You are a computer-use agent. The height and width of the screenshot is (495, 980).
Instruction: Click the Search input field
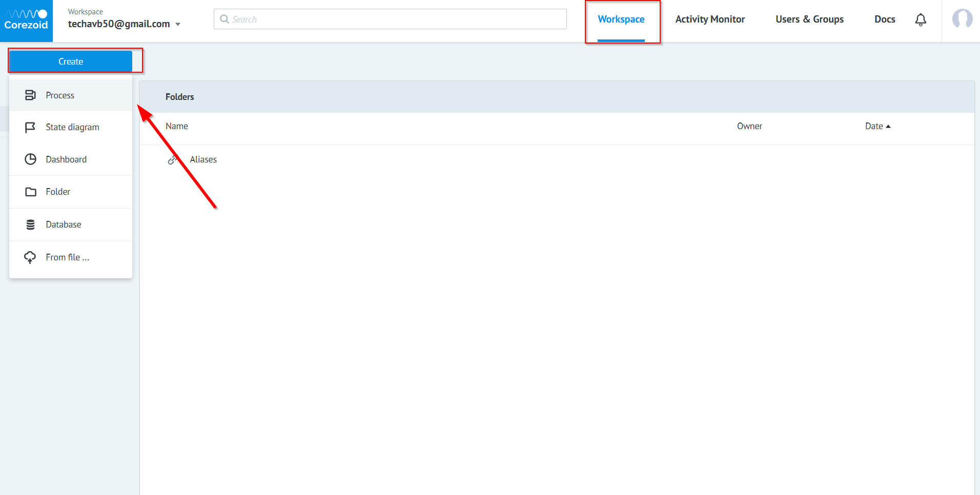[x=390, y=19]
